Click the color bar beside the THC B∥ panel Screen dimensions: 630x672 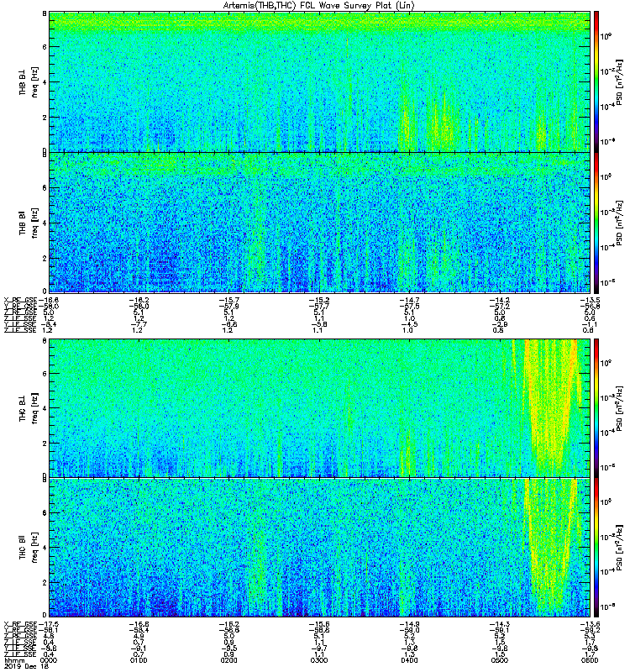(x=596, y=548)
